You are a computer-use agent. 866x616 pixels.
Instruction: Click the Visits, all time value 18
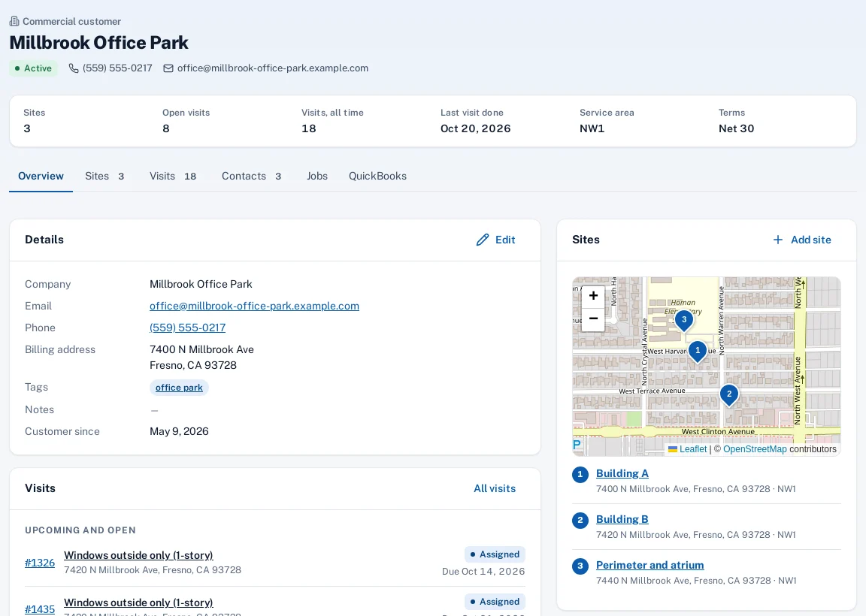tap(309, 128)
